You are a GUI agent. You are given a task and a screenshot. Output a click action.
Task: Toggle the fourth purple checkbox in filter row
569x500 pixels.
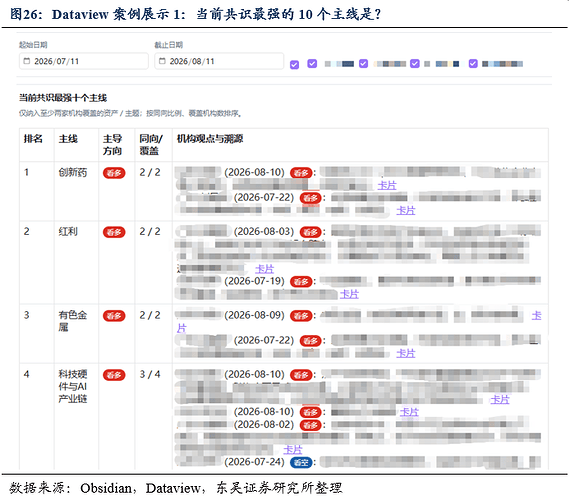415,63
